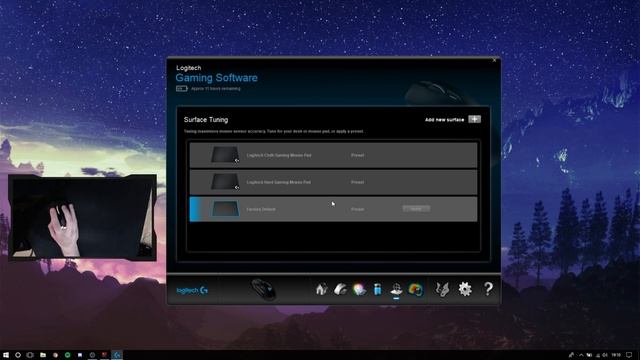The height and width of the screenshot is (360, 640).
Task: Open the help question mark icon
Action: coord(488,289)
